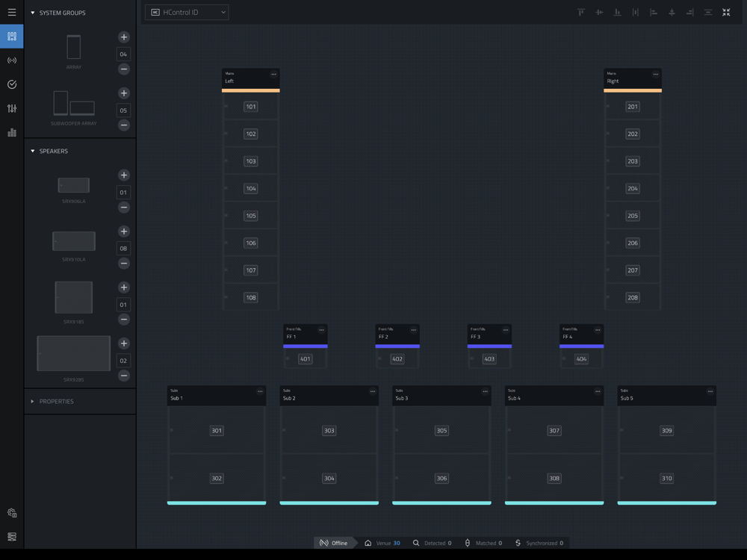This screenshot has height=560, width=747.
Task: Select the network connect sidebar icon
Action: [x=12, y=60]
